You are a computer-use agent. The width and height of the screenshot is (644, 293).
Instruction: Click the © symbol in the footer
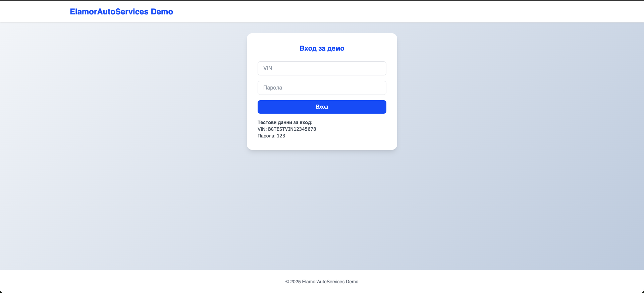pos(287,282)
